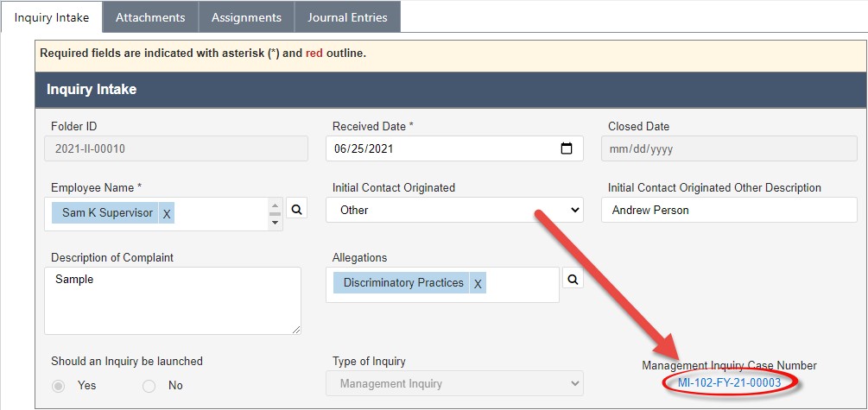
Task: Expand the Initial Contact Originated dropdown
Action: point(454,211)
